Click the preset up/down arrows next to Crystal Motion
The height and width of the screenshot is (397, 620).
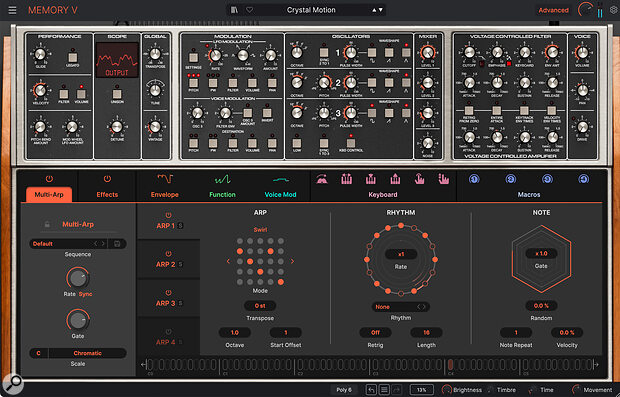click(377, 10)
